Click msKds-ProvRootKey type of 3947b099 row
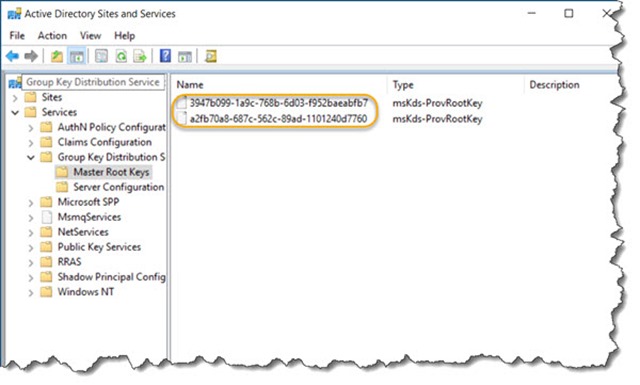640x385 pixels. (x=437, y=103)
